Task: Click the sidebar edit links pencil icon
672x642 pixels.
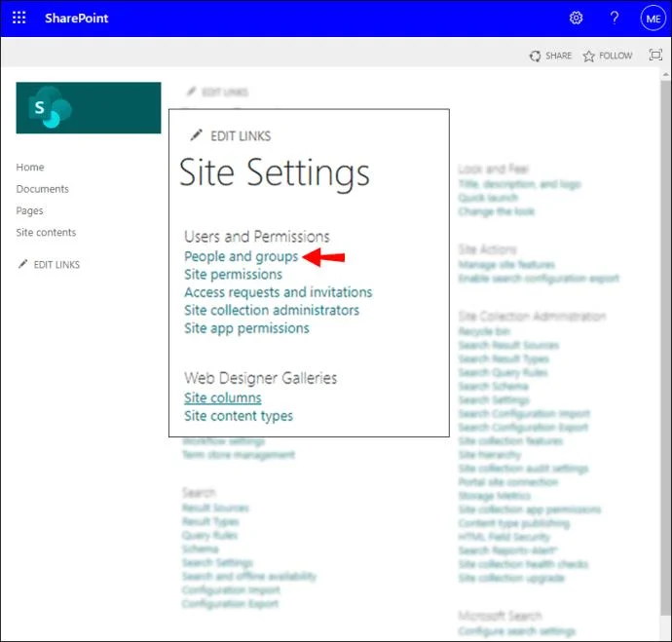Action: pyautogui.click(x=22, y=264)
